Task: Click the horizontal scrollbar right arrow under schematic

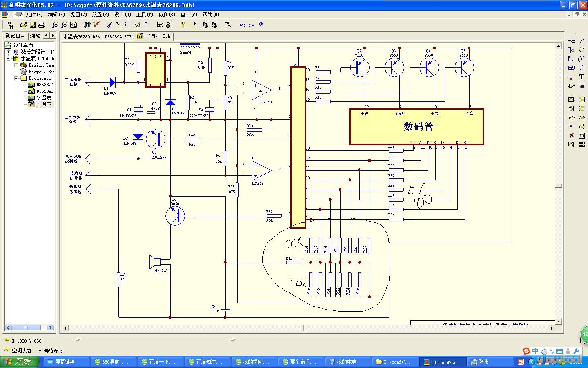Action: click(x=552, y=328)
